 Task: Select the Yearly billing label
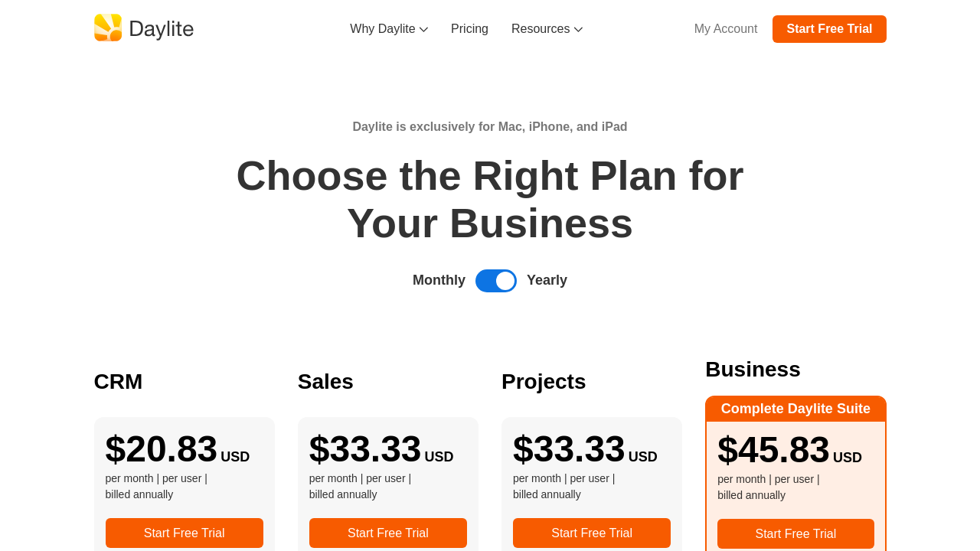[547, 280]
